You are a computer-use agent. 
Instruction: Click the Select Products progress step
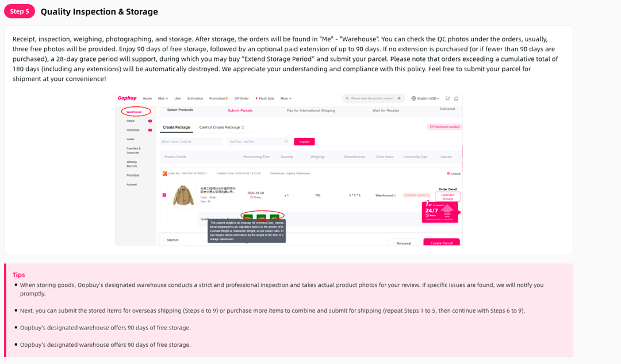point(180,110)
